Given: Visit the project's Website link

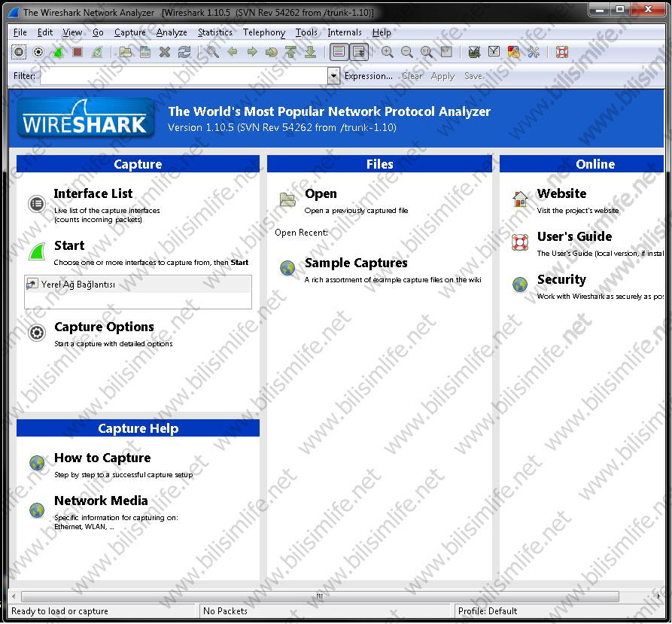Looking at the screenshot, I should pos(561,193).
